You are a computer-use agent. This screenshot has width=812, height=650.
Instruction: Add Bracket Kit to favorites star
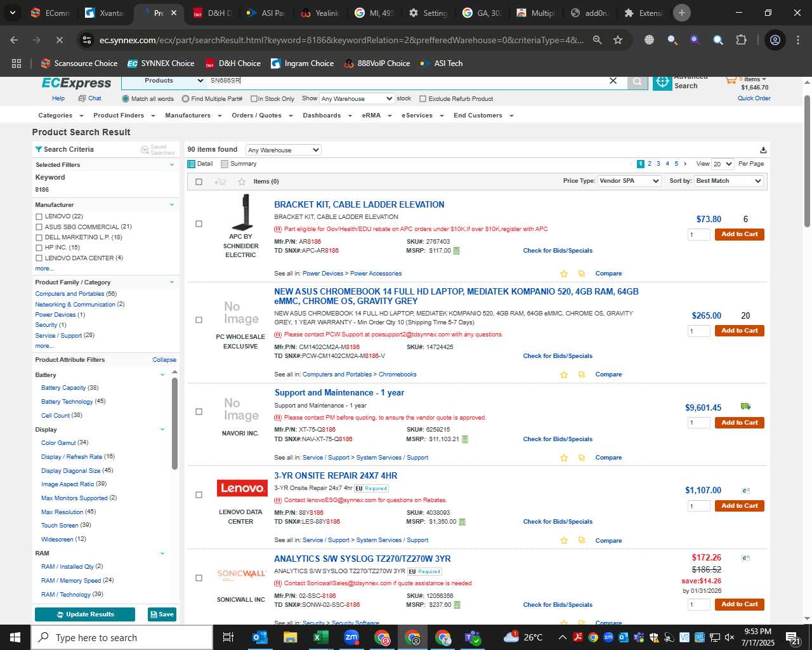click(564, 274)
